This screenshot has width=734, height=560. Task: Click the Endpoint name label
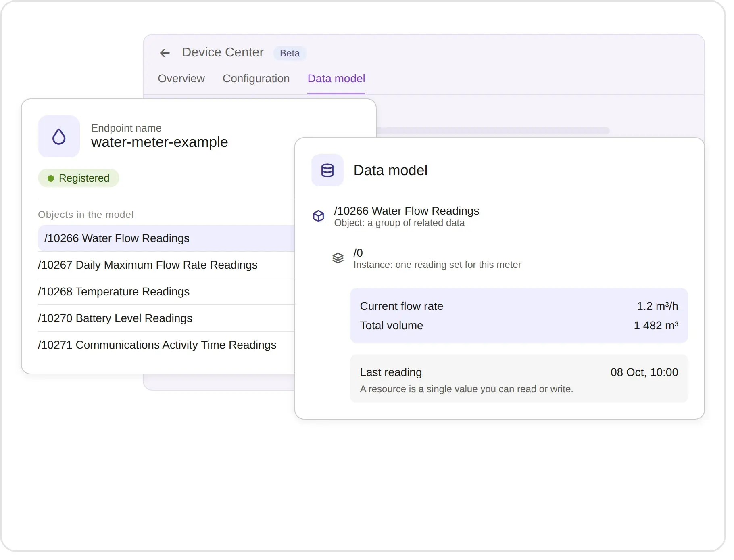click(x=126, y=128)
